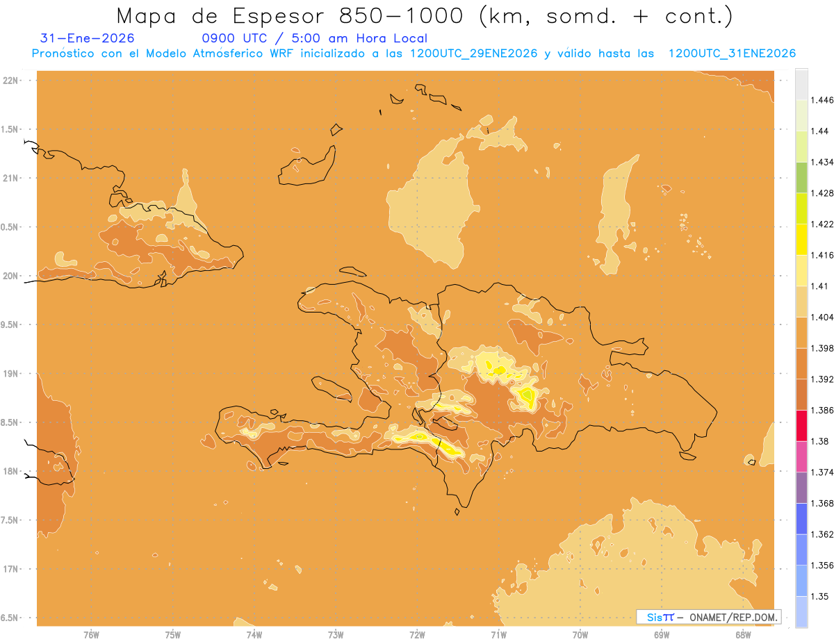Click the '18N' latitude axis label
The width and height of the screenshot is (834, 644).
[x=10, y=471]
